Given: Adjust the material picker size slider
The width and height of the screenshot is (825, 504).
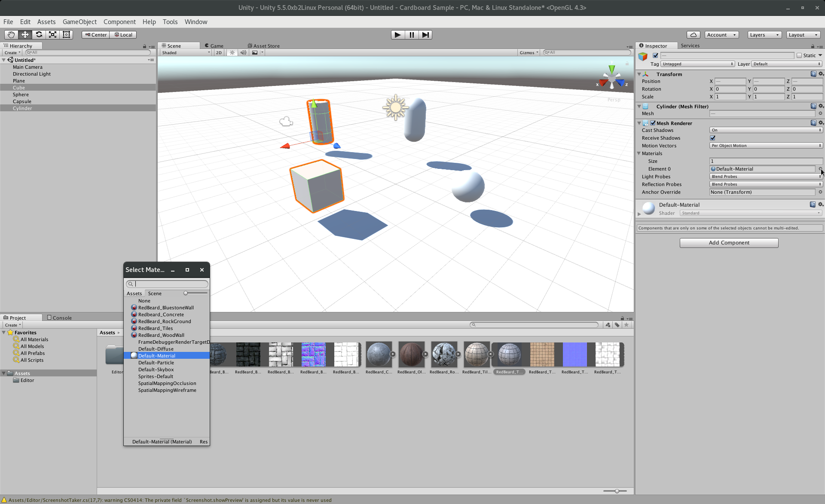Looking at the screenshot, I should tap(186, 293).
